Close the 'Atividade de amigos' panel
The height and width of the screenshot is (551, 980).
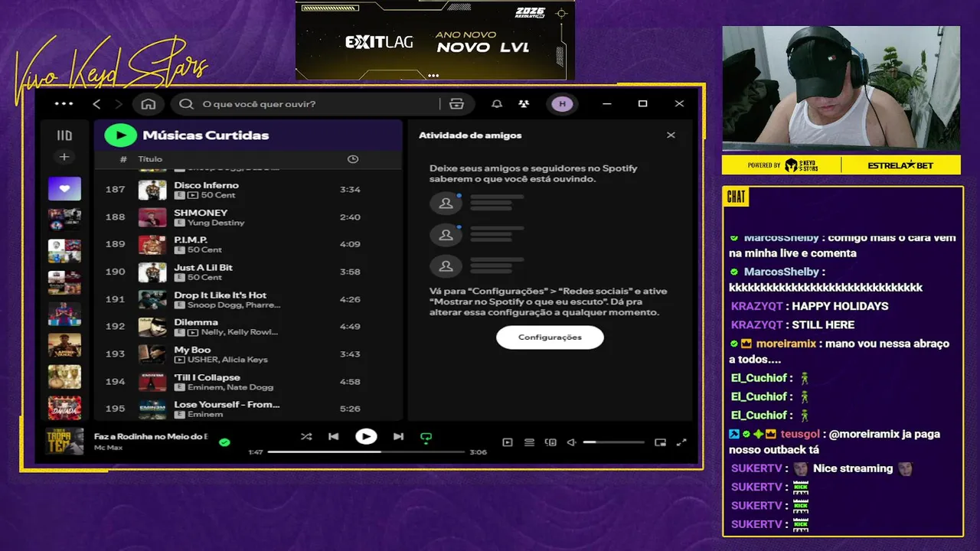tap(671, 135)
